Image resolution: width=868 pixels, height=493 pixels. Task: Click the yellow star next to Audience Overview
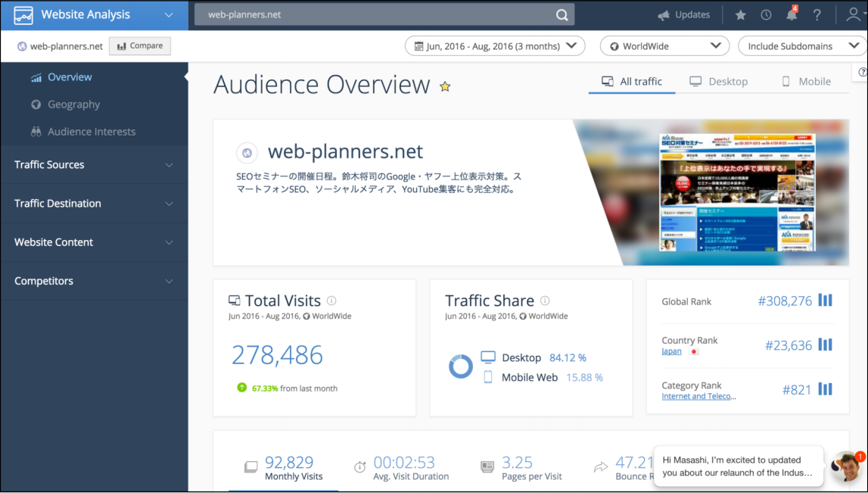point(444,86)
